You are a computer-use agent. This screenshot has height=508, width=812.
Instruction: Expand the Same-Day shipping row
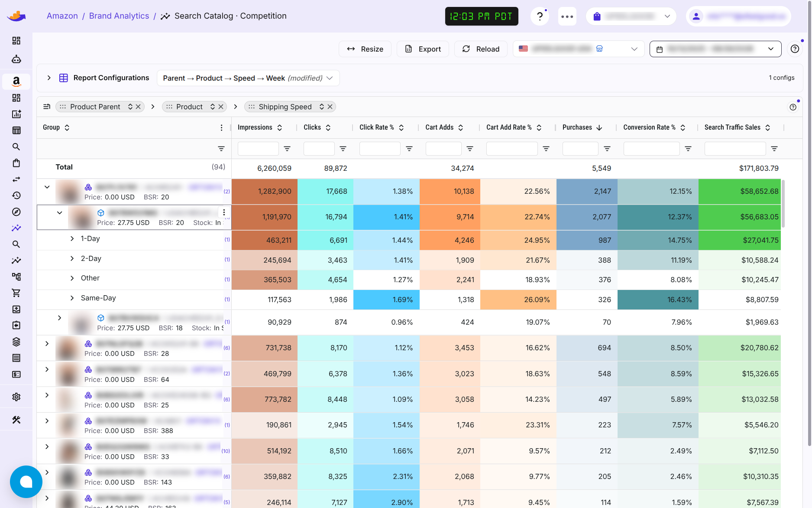pos(72,298)
